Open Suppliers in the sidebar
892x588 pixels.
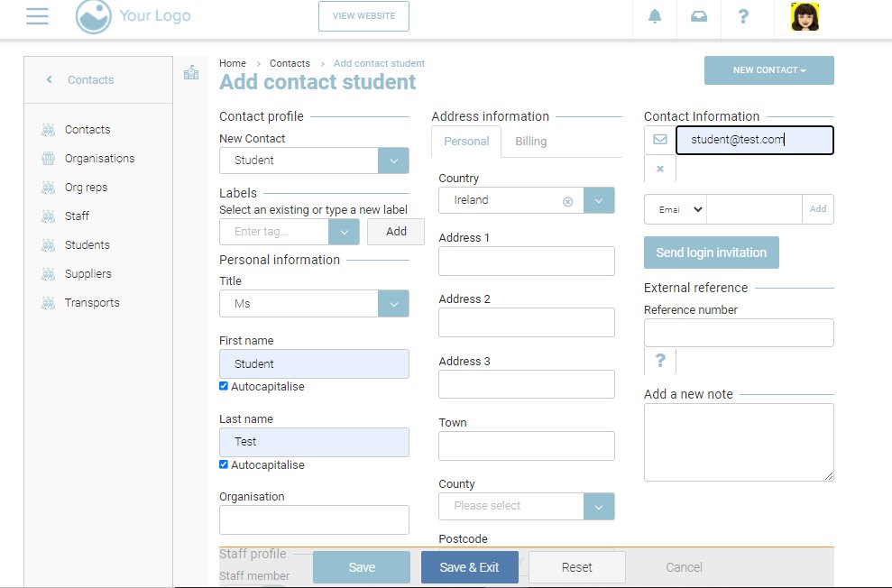[88, 274]
